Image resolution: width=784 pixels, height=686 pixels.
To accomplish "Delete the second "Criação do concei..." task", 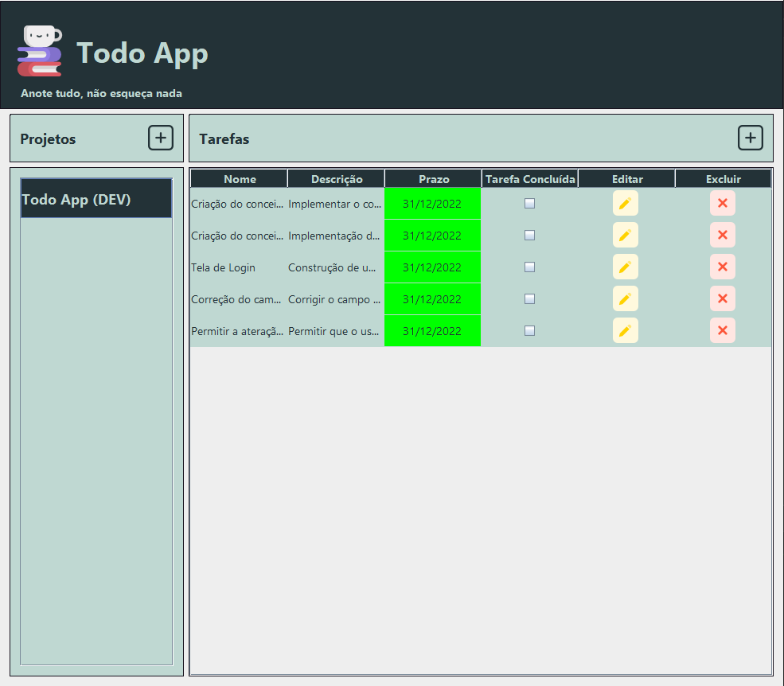I will (722, 235).
